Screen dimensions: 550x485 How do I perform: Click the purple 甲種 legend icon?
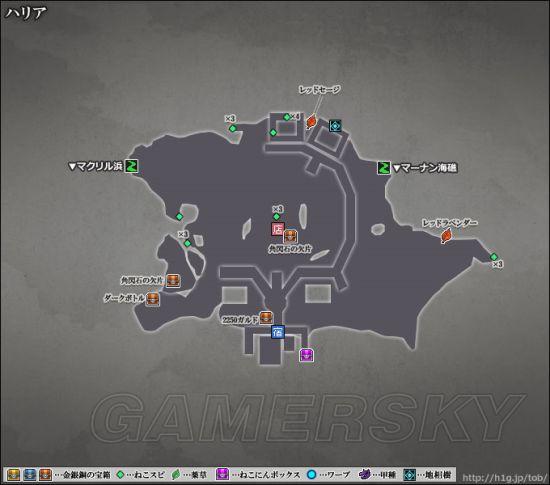point(365,474)
